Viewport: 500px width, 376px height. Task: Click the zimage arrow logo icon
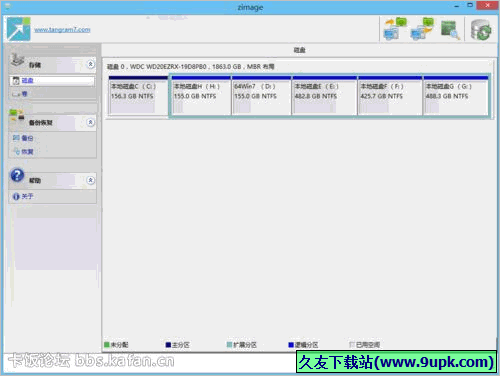pyautogui.click(x=19, y=29)
